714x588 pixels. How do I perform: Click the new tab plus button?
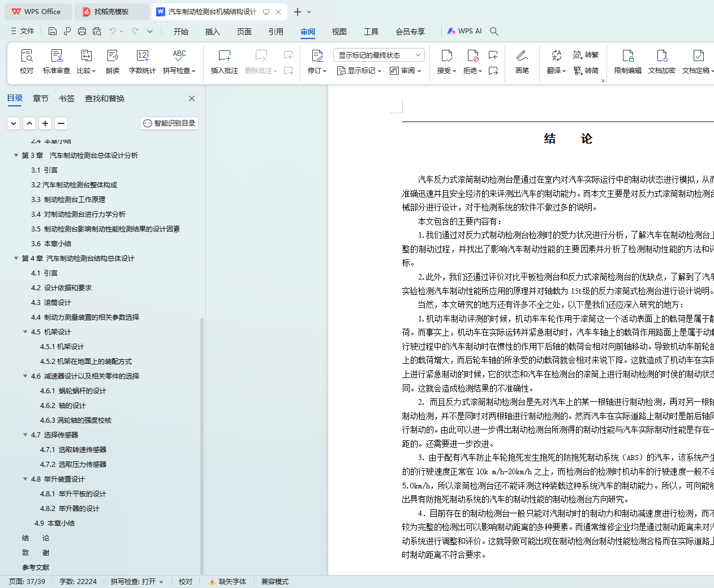(x=298, y=11)
